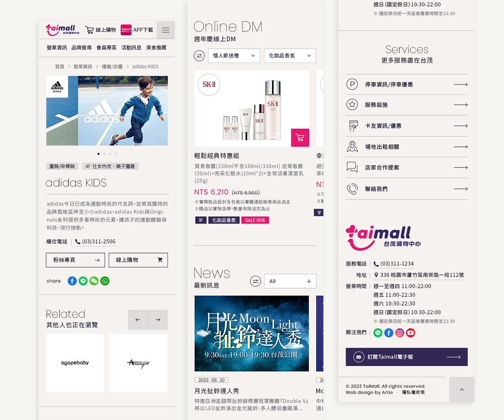
Task: Open 會員專區 nav menu
Action: click(106, 48)
